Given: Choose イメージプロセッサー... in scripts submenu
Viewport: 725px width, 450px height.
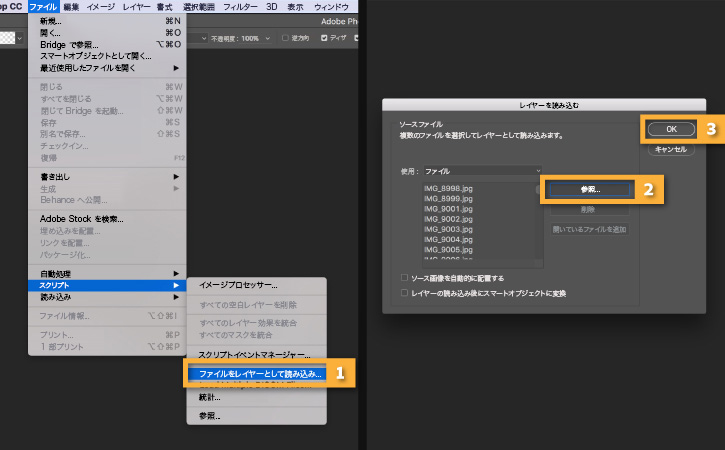Looking at the screenshot, I should 257,285.
